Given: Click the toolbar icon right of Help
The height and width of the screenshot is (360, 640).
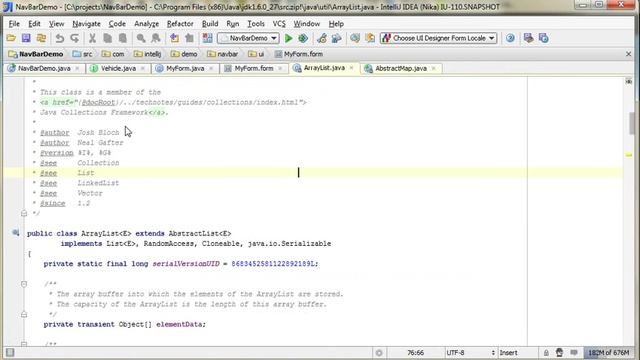Looking at the screenshot, I should [529, 38].
